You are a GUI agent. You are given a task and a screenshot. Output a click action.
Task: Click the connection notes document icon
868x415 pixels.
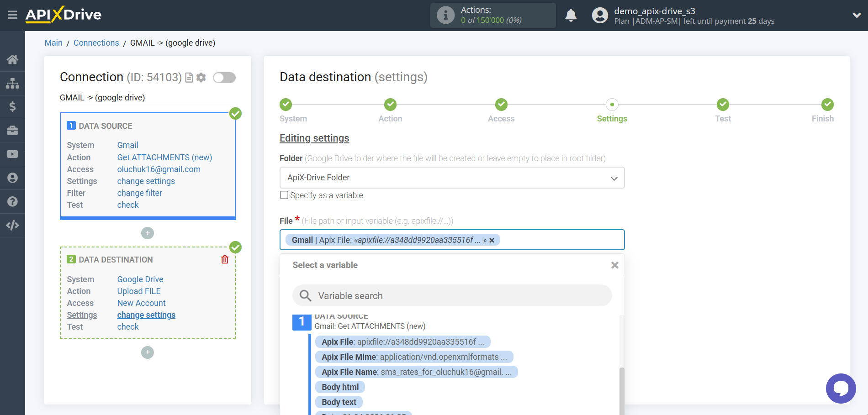click(189, 78)
